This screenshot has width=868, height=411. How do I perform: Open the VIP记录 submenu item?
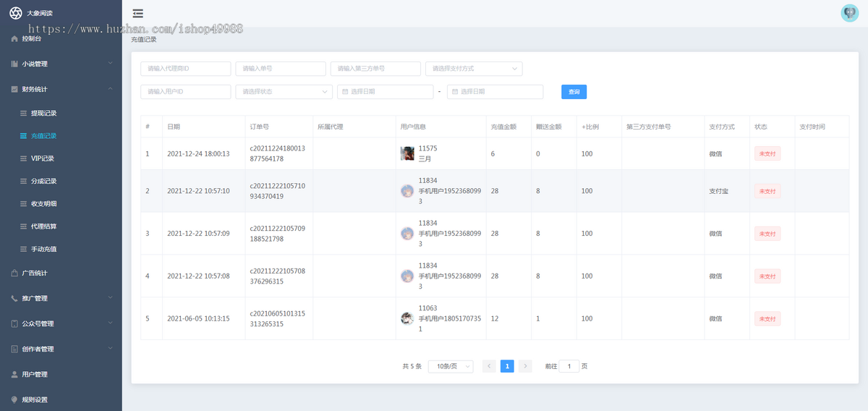coord(61,158)
